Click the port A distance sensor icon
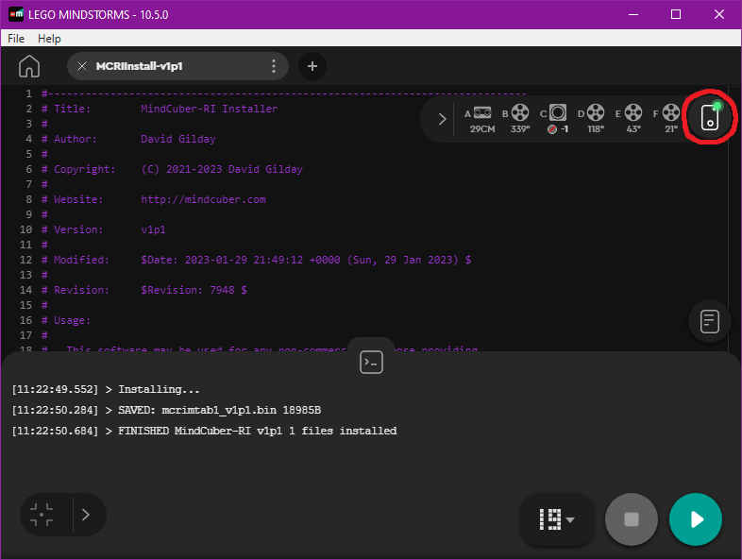 click(x=482, y=113)
